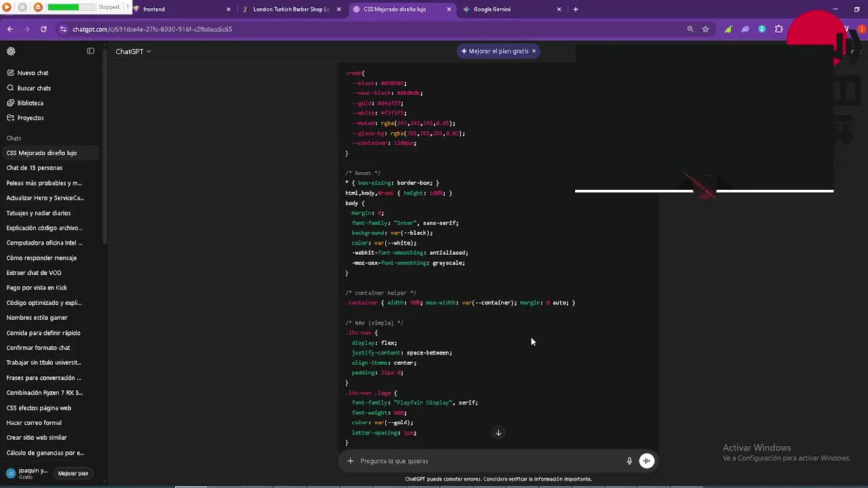This screenshot has width=868, height=488.
Task: Open chat Trabajar sin título universit
Action: 51,363
